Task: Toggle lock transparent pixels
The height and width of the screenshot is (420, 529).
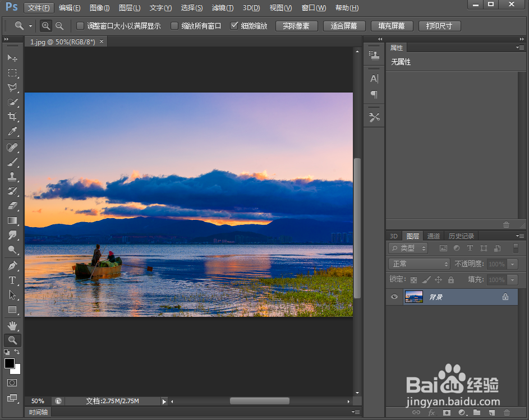Action: (x=413, y=280)
